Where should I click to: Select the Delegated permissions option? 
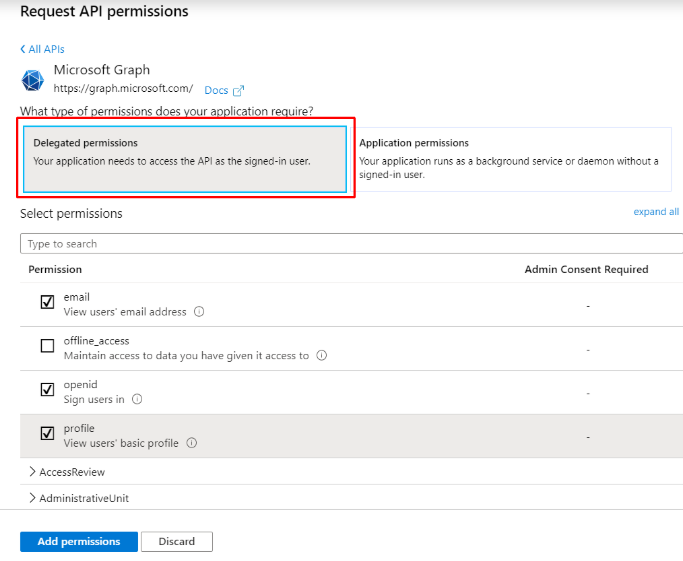(x=184, y=158)
